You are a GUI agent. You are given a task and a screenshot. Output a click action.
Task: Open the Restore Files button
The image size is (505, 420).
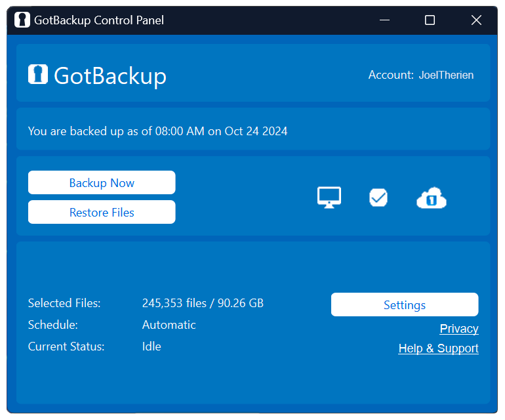102,212
